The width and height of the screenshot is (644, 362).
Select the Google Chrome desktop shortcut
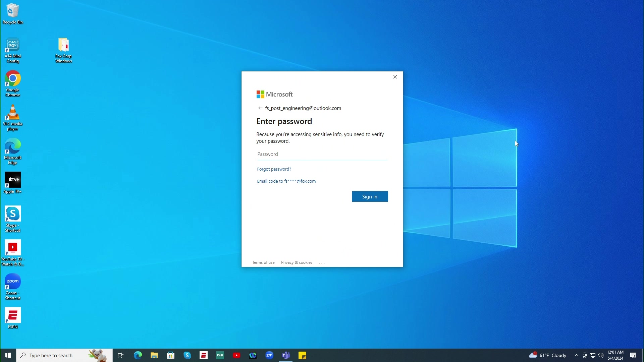click(x=13, y=84)
